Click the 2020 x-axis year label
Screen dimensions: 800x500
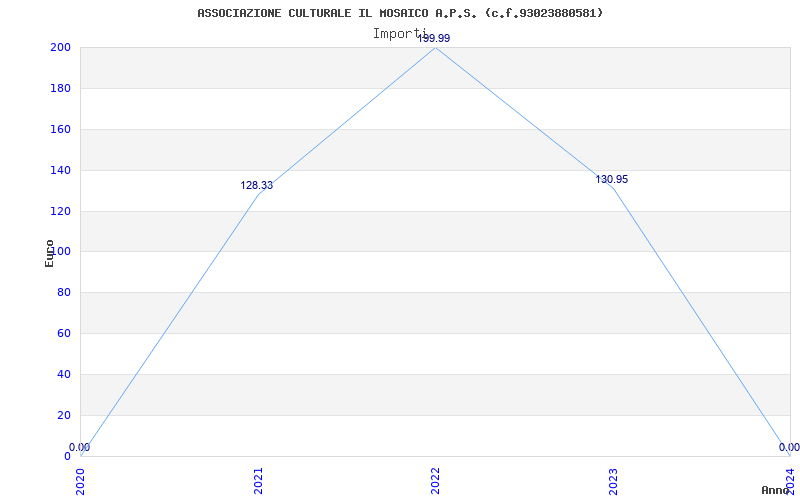pyautogui.click(x=81, y=481)
